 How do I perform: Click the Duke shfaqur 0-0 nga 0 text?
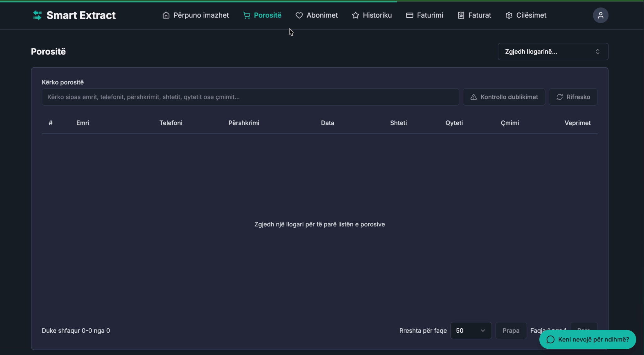pyautogui.click(x=76, y=330)
